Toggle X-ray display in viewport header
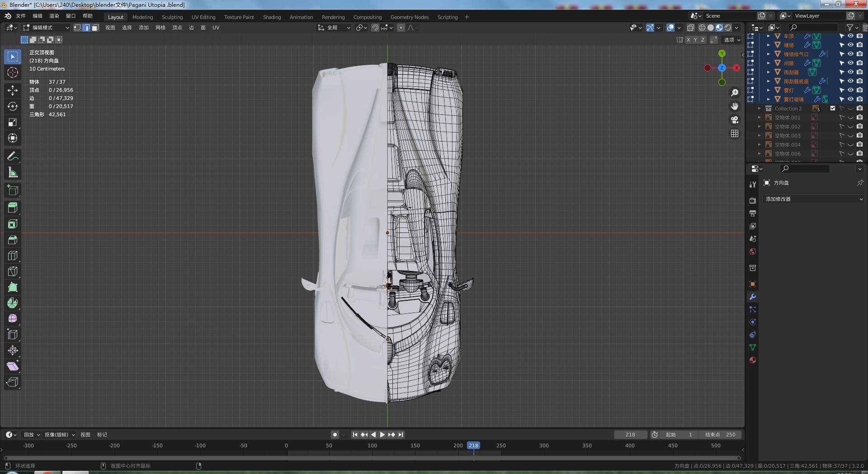Screen dimensions: 868x474 (x=690, y=28)
